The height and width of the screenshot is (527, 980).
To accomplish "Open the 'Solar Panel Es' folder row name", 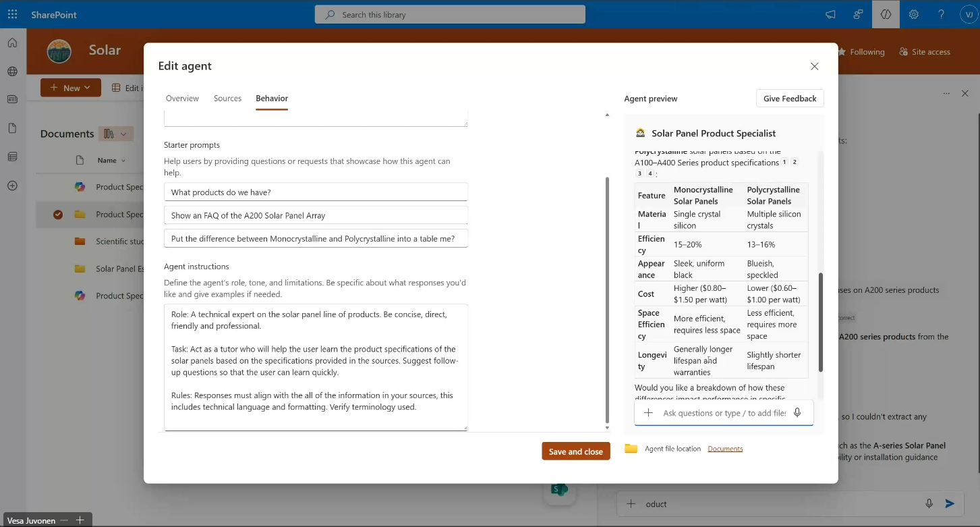I will pyautogui.click(x=120, y=269).
